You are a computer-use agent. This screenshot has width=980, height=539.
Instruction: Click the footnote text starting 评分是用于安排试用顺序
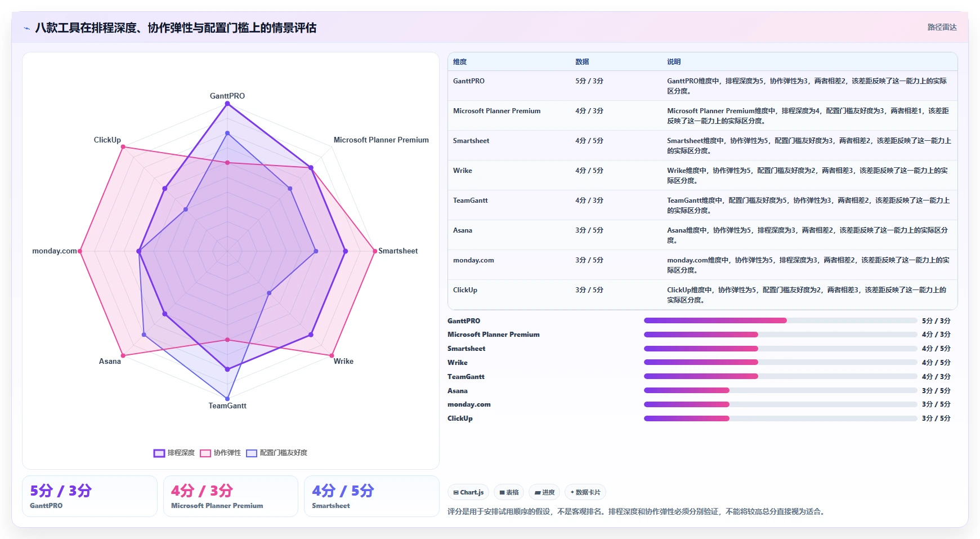point(637,511)
